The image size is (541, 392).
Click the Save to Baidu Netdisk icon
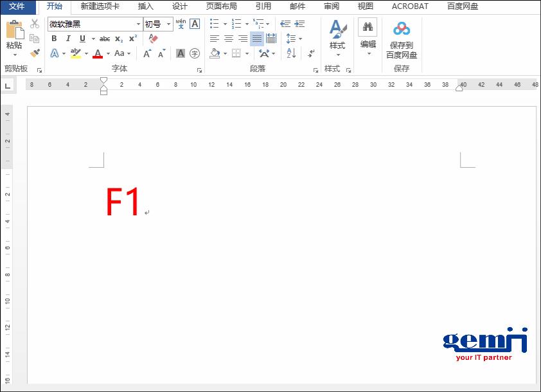(402, 30)
